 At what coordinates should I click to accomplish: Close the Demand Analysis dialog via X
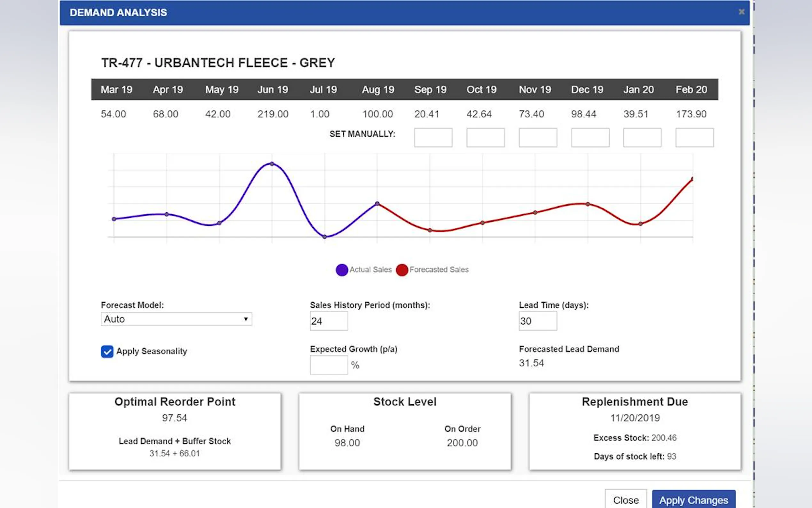(x=741, y=12)
